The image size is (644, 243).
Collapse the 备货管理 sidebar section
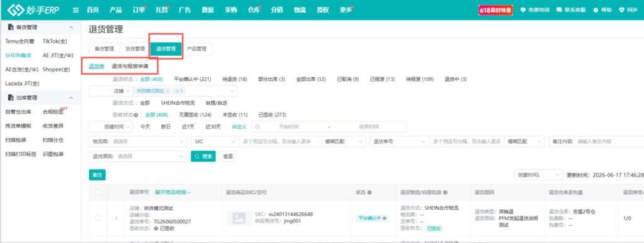[x=72, y=27]
